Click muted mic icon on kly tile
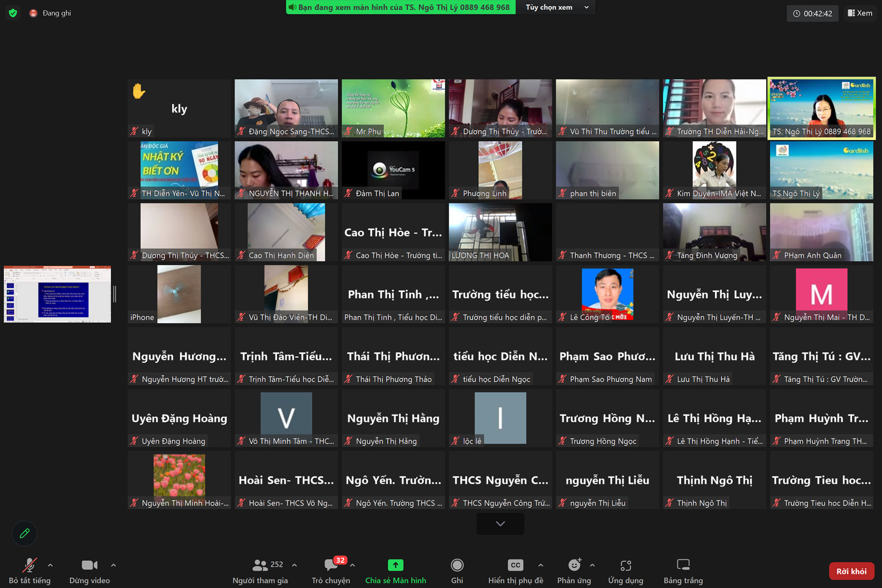Image resolution: width=882 pixels, height=588 pixels. point(134,131)
